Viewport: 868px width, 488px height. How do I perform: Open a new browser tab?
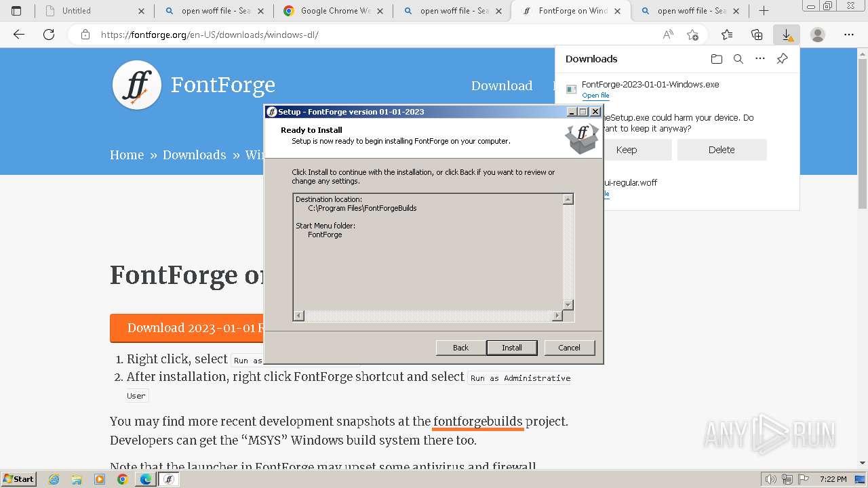click(x=764, y=11)
